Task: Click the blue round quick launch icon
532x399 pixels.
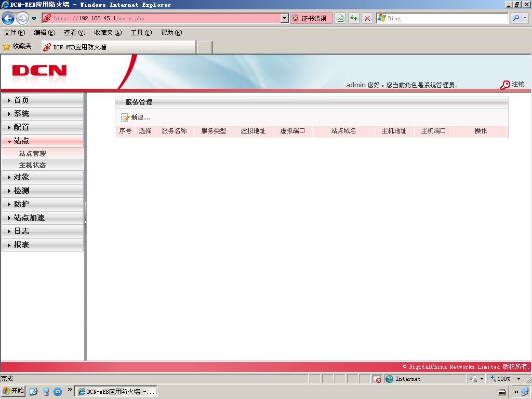Action: (58, 392)
